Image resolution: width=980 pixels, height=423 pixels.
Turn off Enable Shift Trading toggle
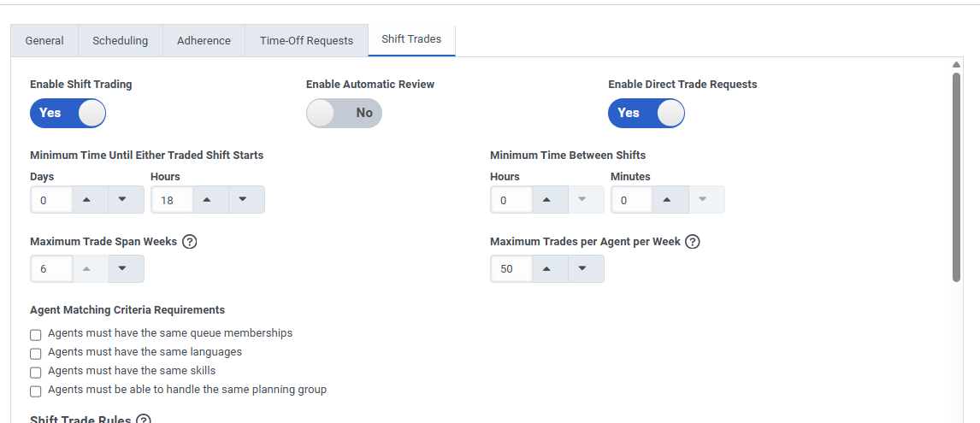click(68, 113)
